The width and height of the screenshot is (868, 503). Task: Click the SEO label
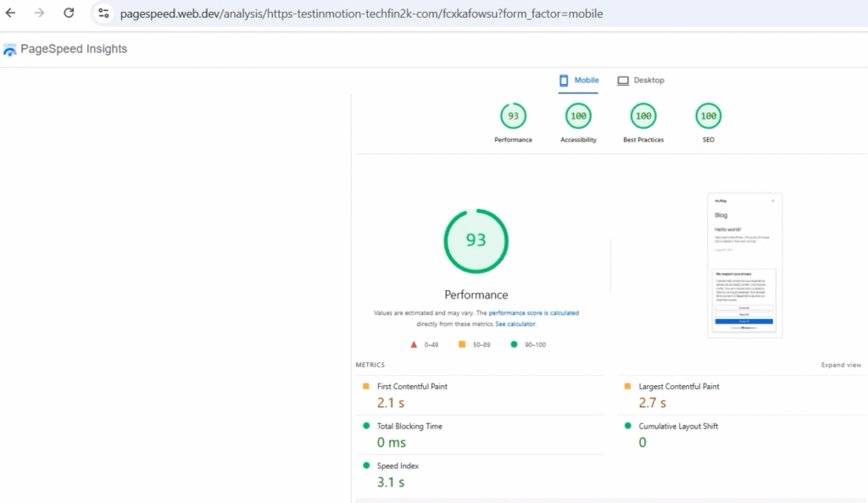coord(709,140)
